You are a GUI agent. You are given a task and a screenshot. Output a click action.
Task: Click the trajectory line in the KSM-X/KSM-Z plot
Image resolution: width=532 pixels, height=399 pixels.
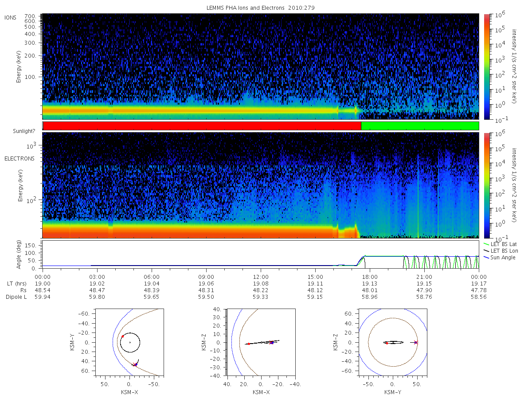(x=262, y=342)
